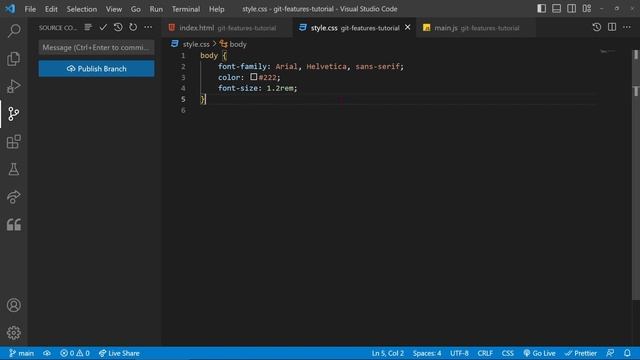Click Ln 5, Col 2 cursor position

(x=387, y=353)
